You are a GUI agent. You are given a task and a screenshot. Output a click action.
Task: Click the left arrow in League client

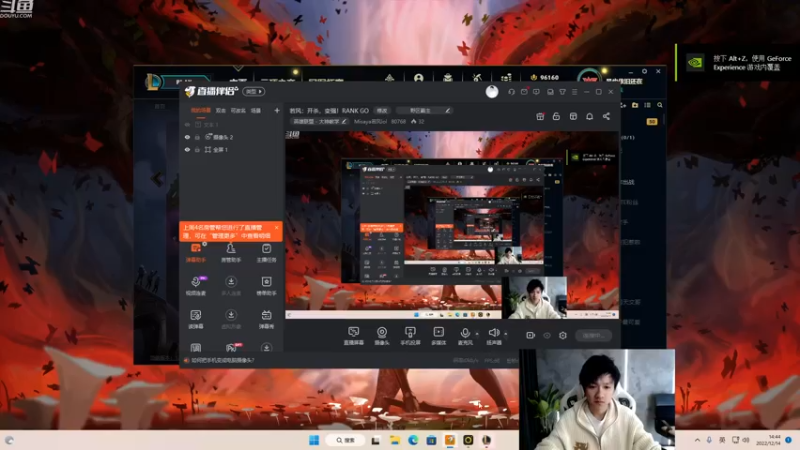[157, 178]
